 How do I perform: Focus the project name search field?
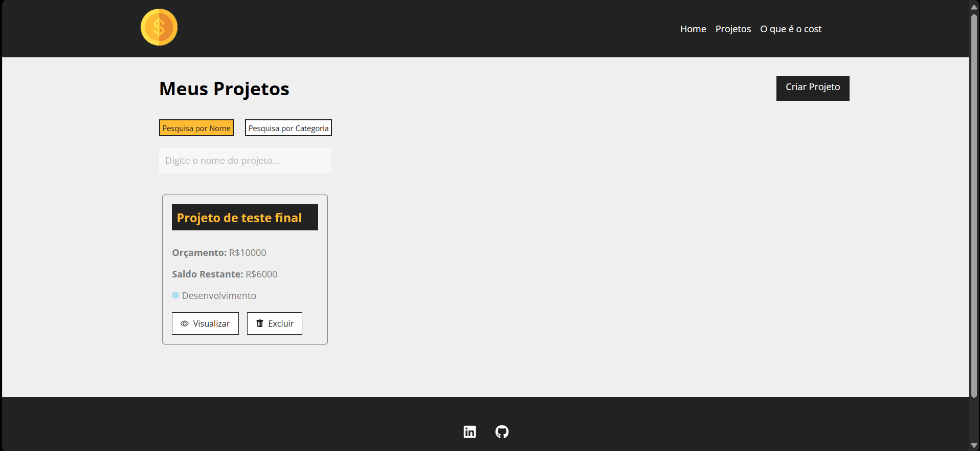[245, 160]
